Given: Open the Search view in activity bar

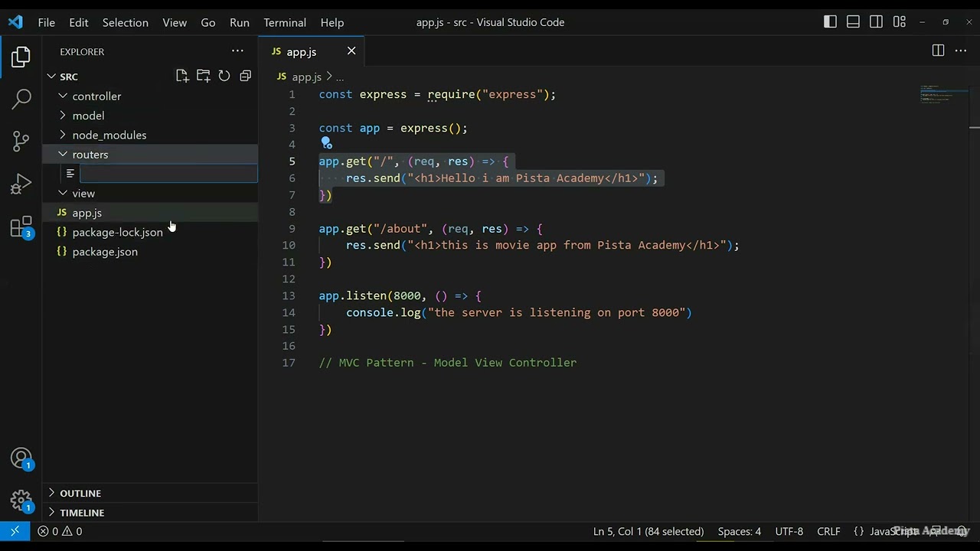Looking at the screenshot, I should click(x=21, y=99).
